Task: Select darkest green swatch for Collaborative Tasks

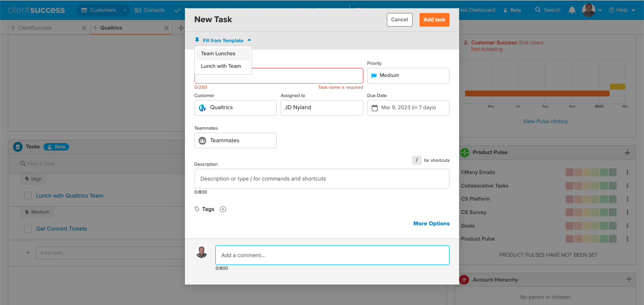Action: 613,186
